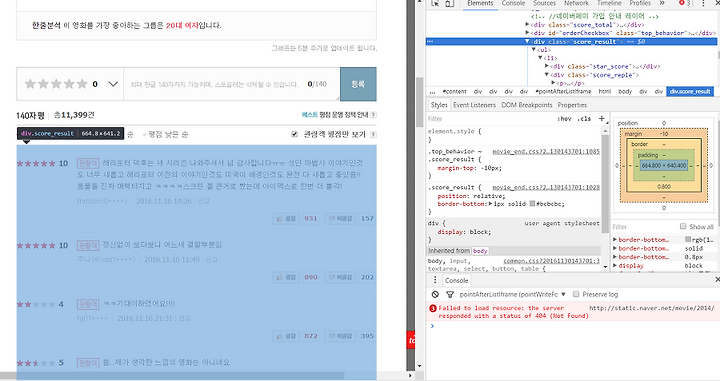Viewport: 720px width, 381px height.
Task: Open the Properties pane tab
Action: (572, 105)
